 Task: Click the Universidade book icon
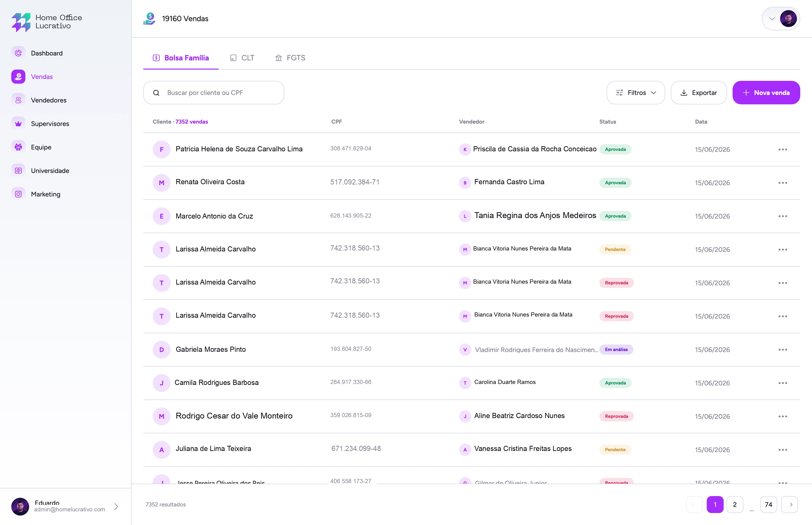point(18,171)
